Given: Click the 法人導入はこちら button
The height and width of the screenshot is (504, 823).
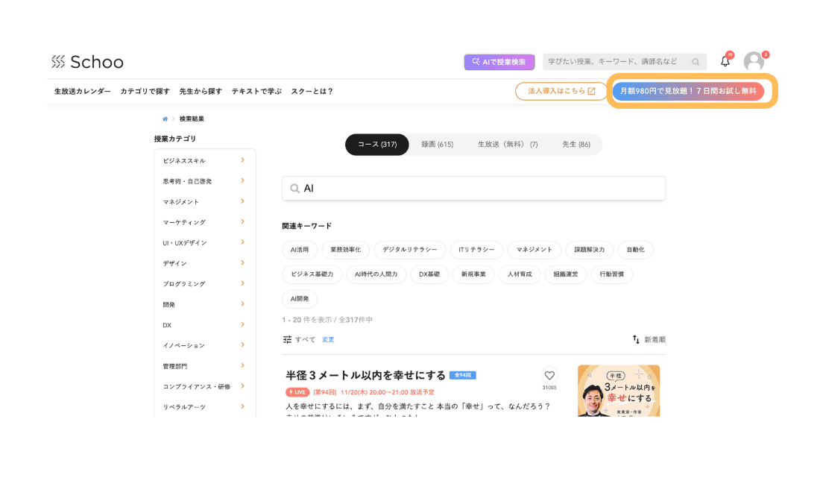Looking at the screenshot, I should tap(561, 91).
